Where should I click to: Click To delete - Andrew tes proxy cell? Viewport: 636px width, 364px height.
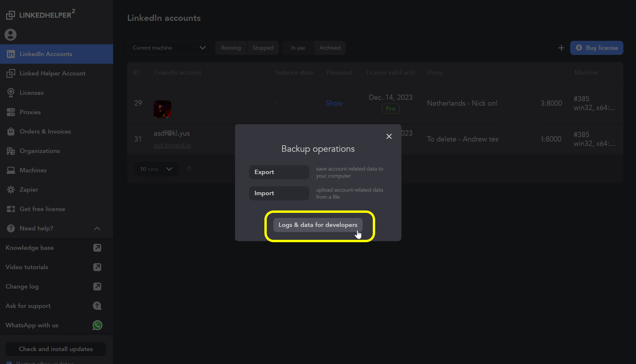[x=463, y=139]
